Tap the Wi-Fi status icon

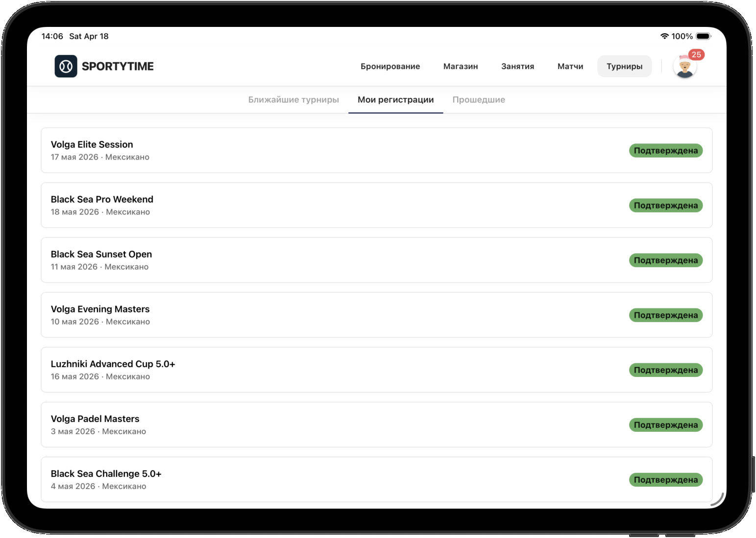pyautogui.click(x=664, y=36)
